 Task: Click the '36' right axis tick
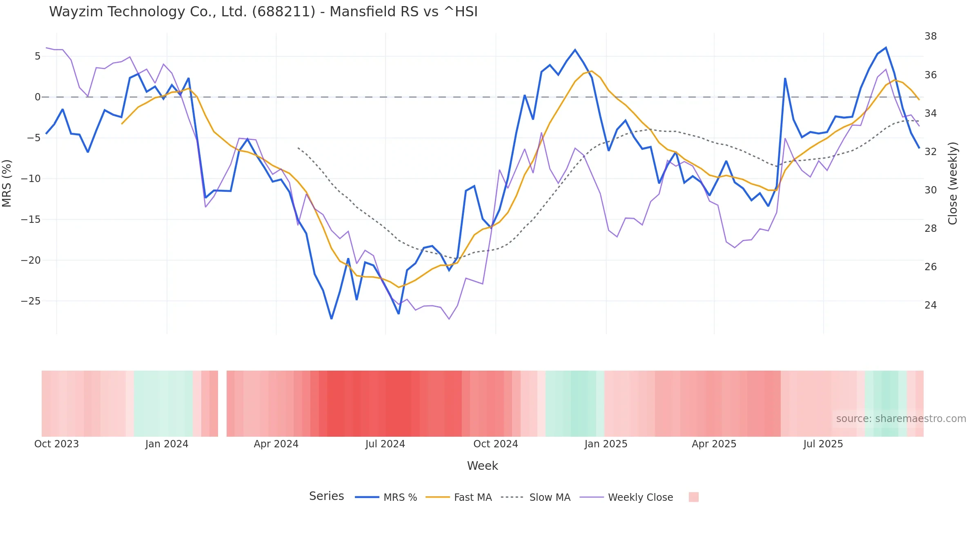click(x=931, y=75)
